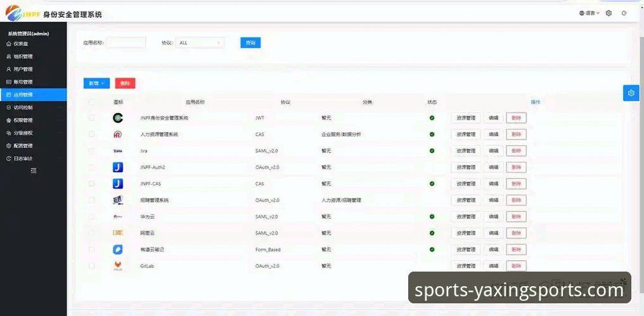Open settings via the top header gear icon
This screenshot has height=316, width=644.
(x=609, y=13)
